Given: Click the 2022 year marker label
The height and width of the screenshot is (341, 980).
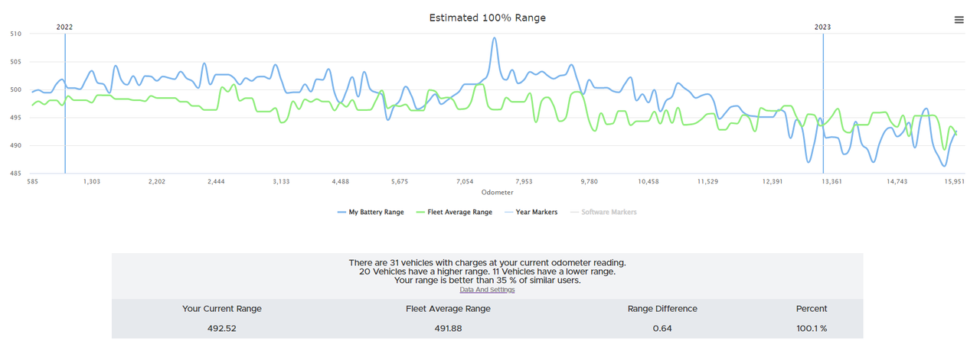Looking at the screenshot, I should pyautogui.click(x=65, y=28).
